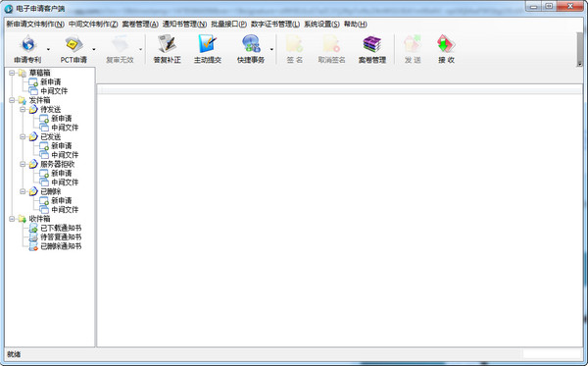
Task: Select 中间文件 under 待发送
Action: pos(65,128)
